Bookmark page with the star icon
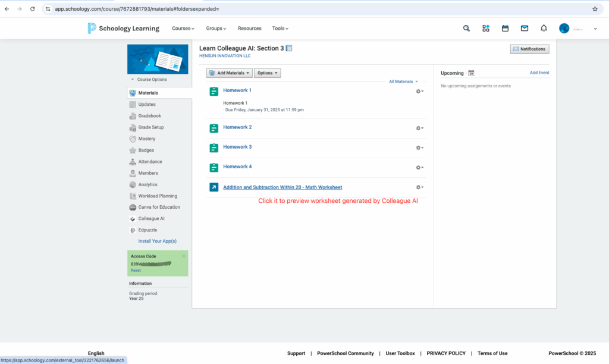 [x=595, y=9]
